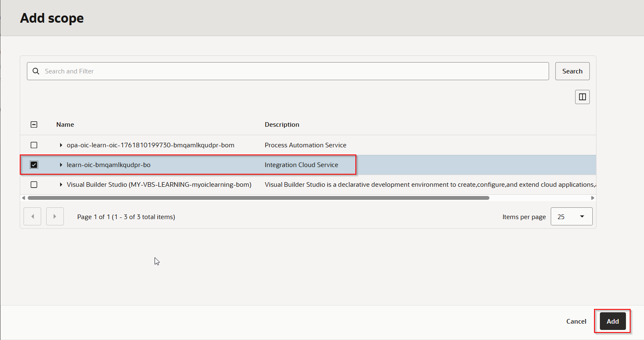Expand the opa-oic-learn-oic tree row

(61, 145)
